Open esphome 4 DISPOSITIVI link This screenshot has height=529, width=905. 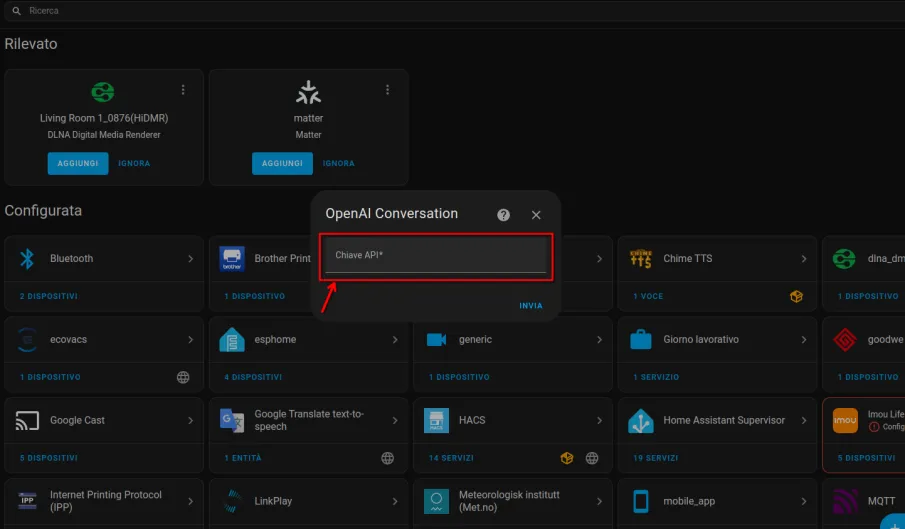pos(253,377)
